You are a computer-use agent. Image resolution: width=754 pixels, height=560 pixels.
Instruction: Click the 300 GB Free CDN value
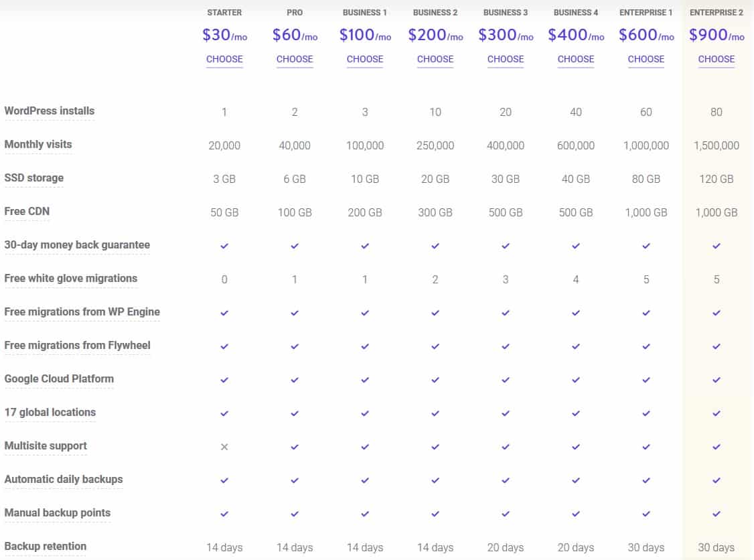click(435, 212)
